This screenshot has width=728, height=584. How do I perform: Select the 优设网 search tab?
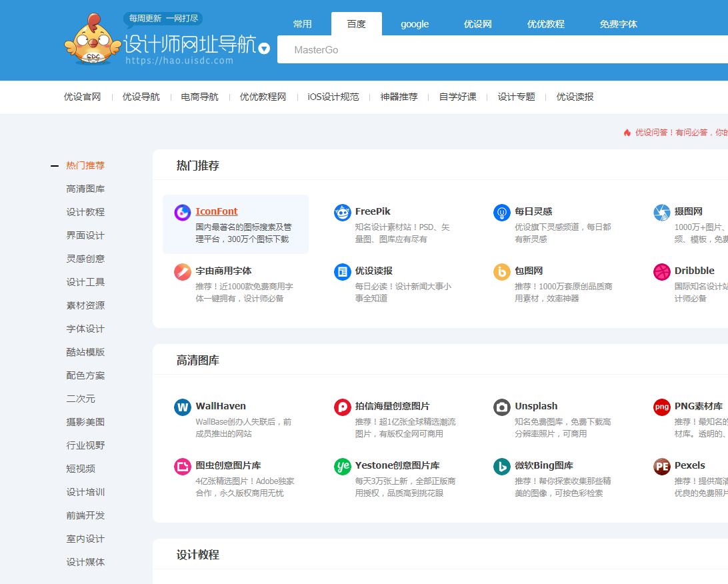pyautogui.click(x=478, y=24)
